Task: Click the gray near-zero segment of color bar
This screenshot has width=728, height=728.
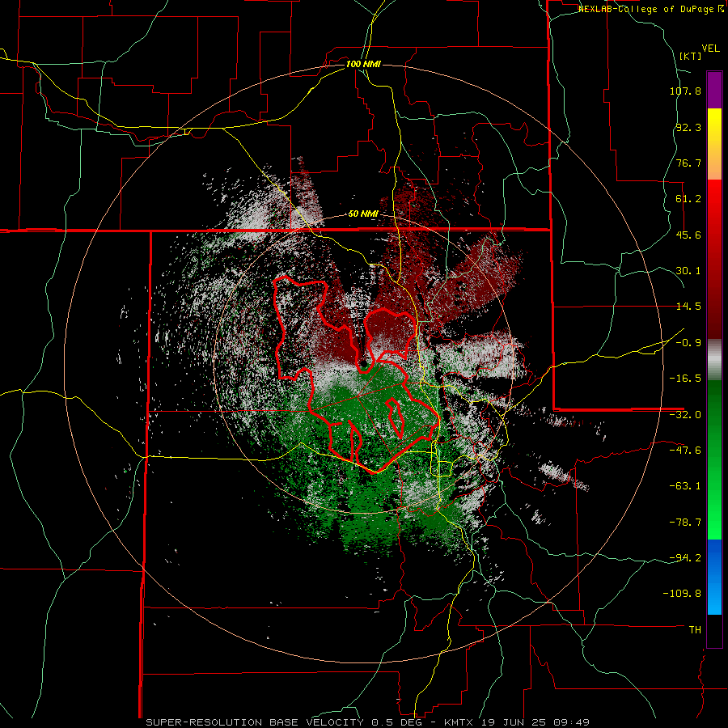Action: tap(714, 359)
